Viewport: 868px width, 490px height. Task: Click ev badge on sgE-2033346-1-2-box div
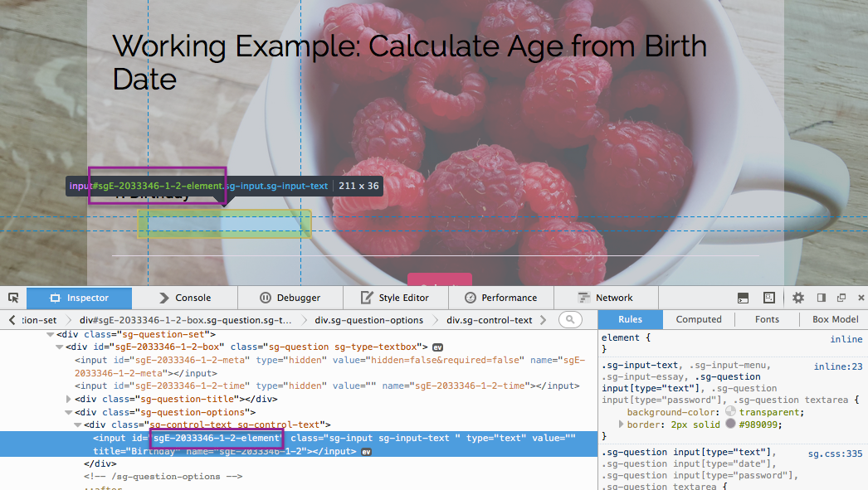[437, 347]
